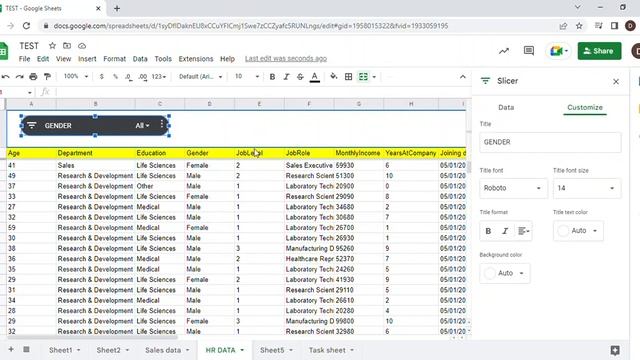Format selection as currency
The width and height of the screenshot is (640, 360).
[102, 77]
